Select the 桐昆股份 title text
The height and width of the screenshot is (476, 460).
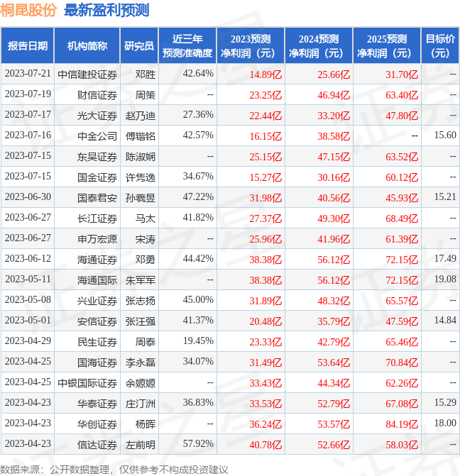(x=28, y=10)
